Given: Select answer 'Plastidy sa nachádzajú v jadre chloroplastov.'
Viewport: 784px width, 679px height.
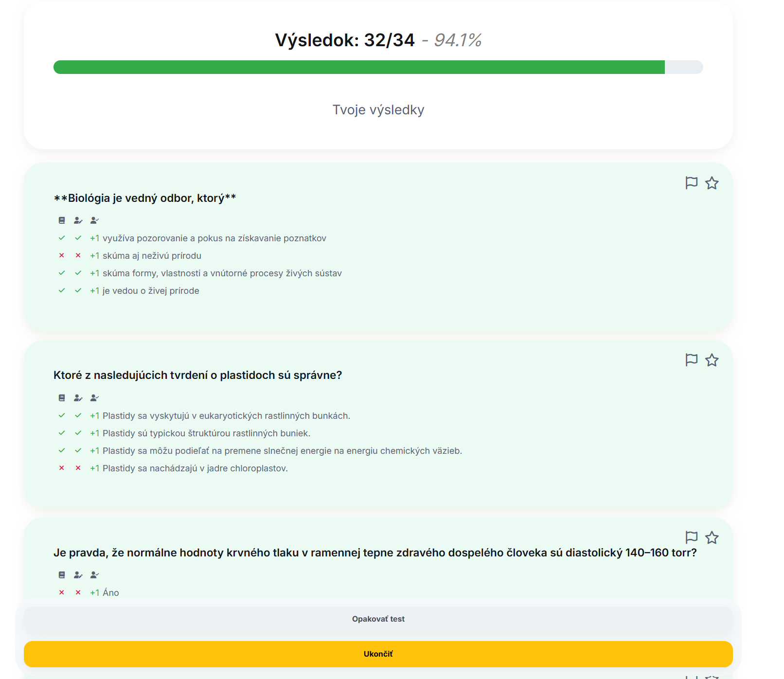Looking at the screenshot, I should 195,468.
